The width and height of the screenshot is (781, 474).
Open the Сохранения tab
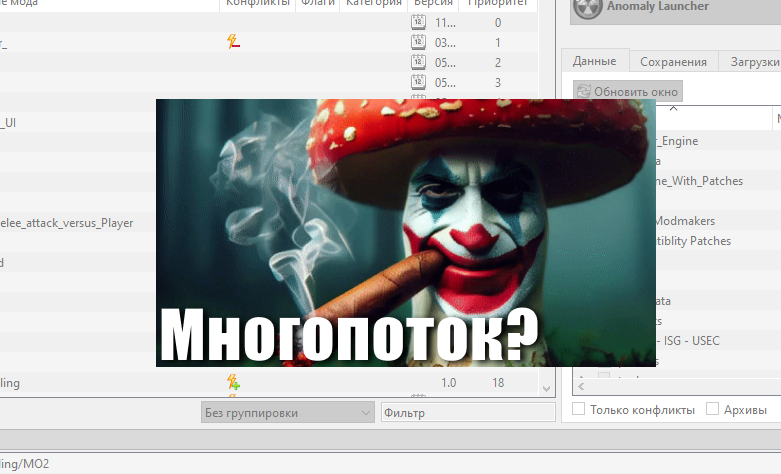click(673, 62)
